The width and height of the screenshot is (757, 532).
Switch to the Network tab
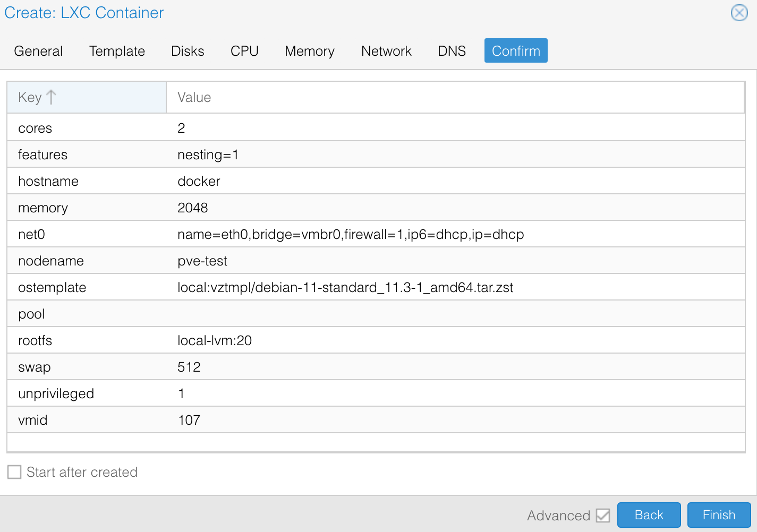pos(386,50)
